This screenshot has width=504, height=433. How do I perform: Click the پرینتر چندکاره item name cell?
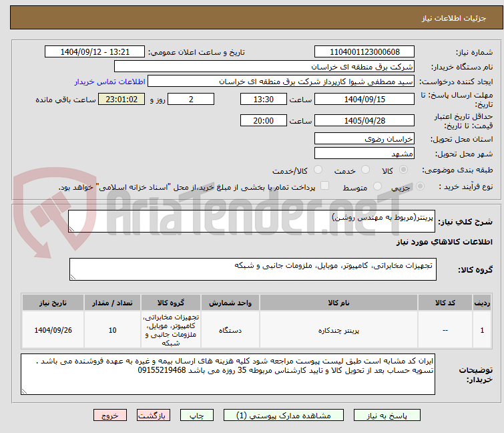[339, 330]
